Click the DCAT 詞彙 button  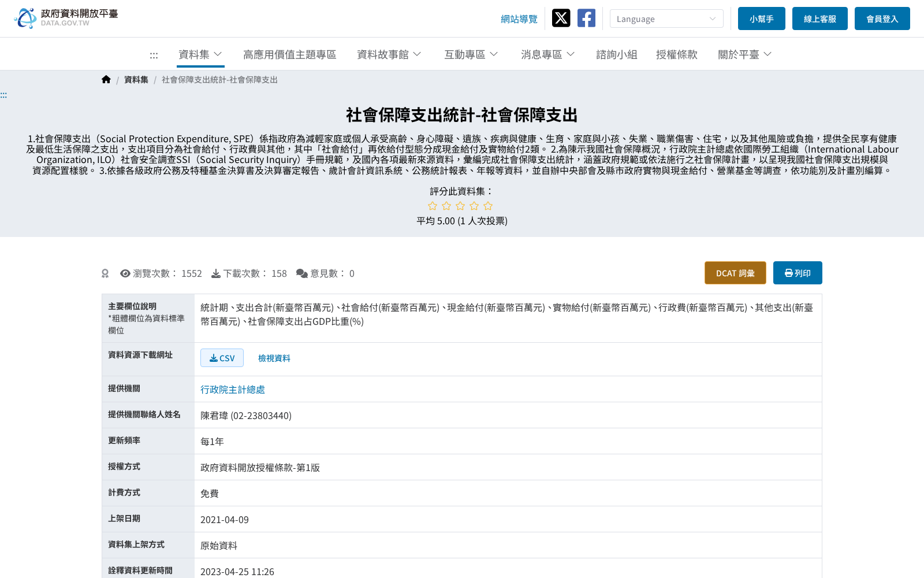pos(735,273)
